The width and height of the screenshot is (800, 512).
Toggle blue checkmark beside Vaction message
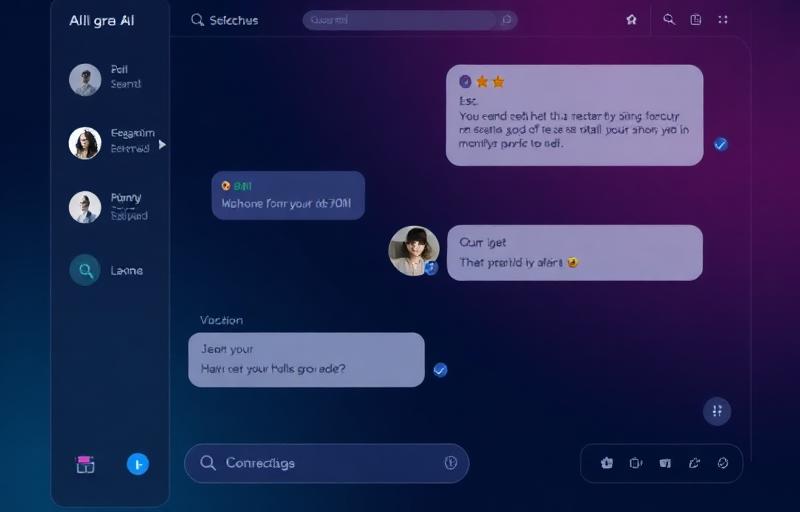tap(440, 370)
